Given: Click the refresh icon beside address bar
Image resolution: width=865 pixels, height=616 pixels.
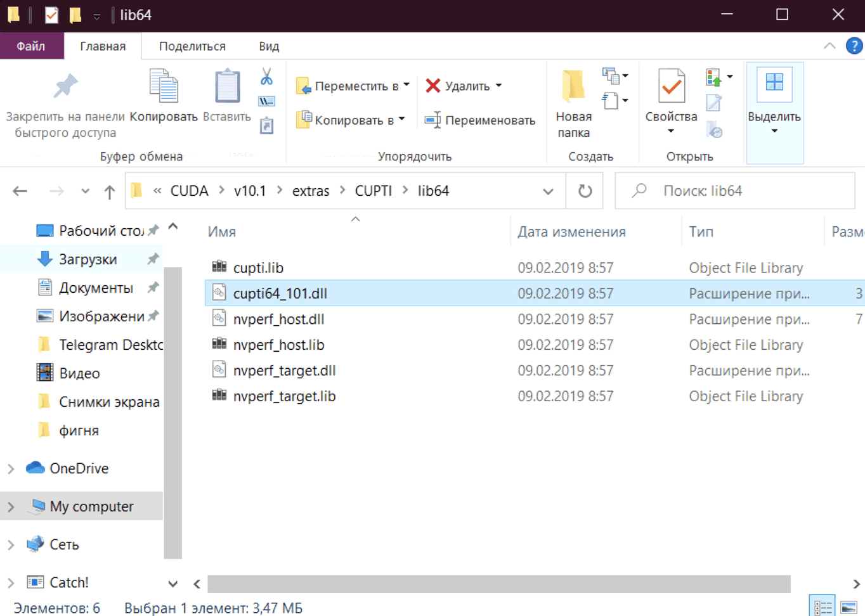Looking at the screenshot, I should point(585,191).
